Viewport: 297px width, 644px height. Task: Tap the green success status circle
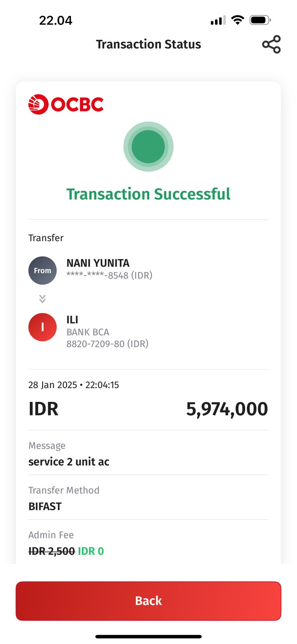click(148, 147)
